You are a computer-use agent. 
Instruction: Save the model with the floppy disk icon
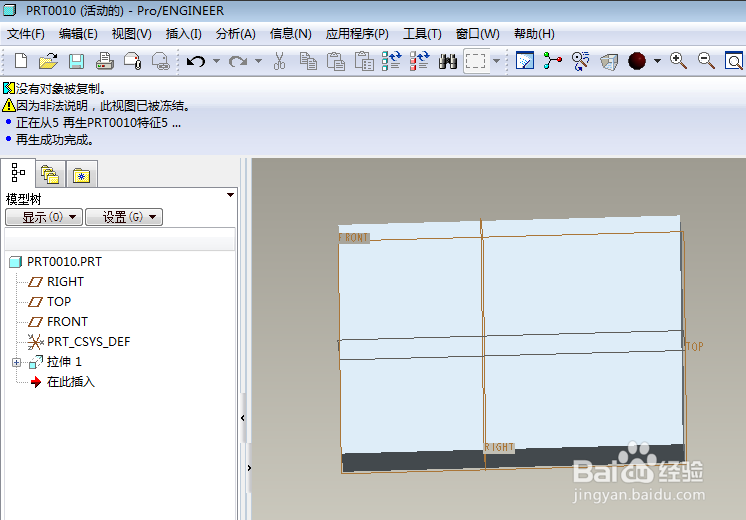coord(76,61)
